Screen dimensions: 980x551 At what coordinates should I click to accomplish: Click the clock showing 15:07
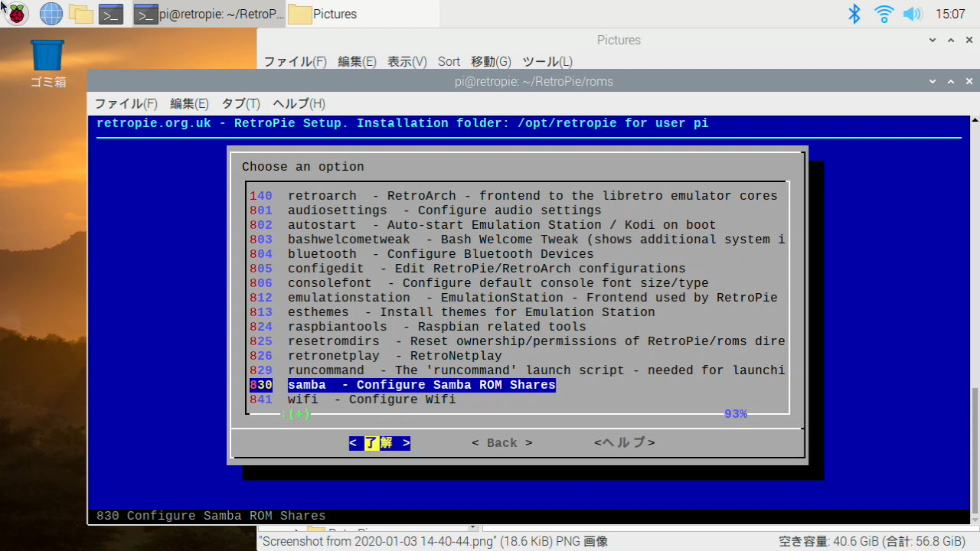[x=950, y=14]
